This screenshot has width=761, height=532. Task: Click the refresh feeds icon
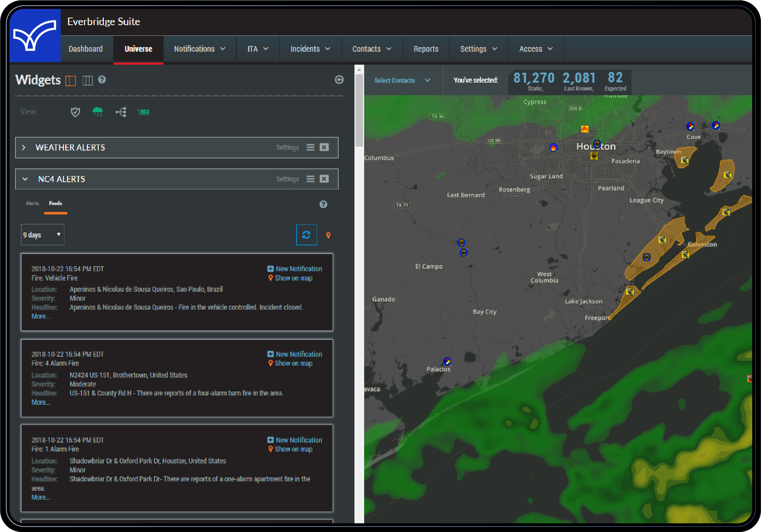[307, 235]
